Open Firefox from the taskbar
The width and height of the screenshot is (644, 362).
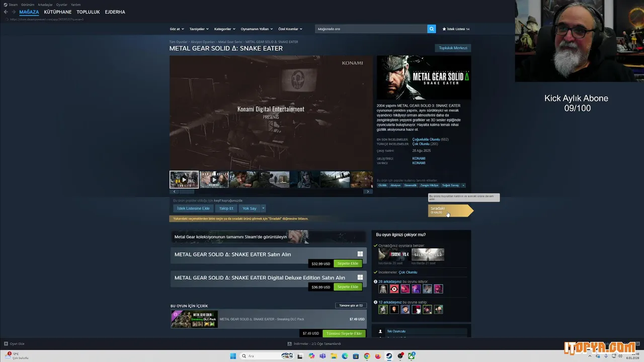coord(378,356)
